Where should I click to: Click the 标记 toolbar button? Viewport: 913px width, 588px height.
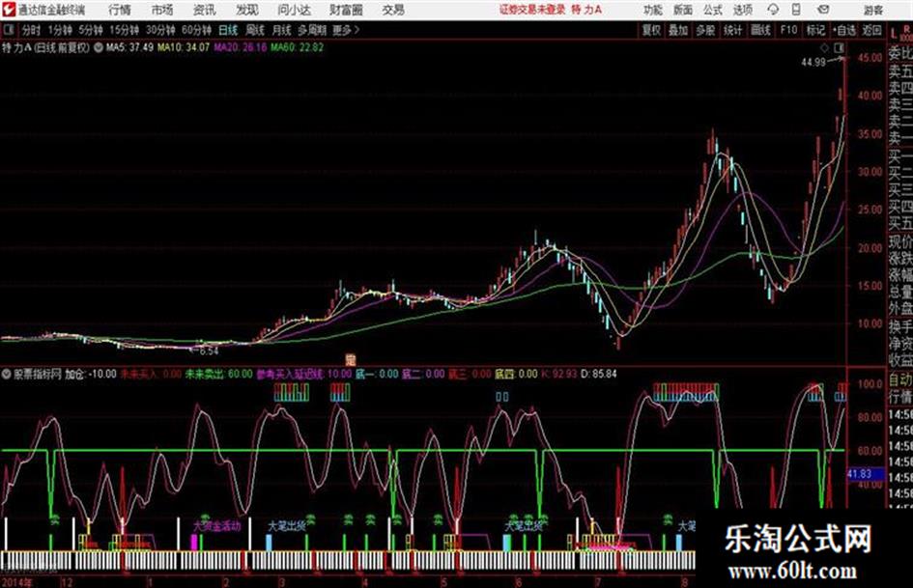click(x=815, y=30)
